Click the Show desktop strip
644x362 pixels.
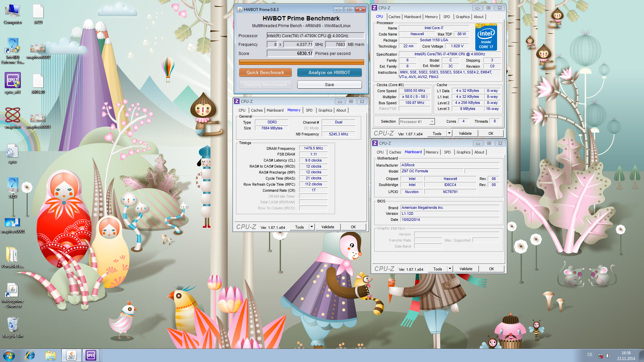pos(641,355)
